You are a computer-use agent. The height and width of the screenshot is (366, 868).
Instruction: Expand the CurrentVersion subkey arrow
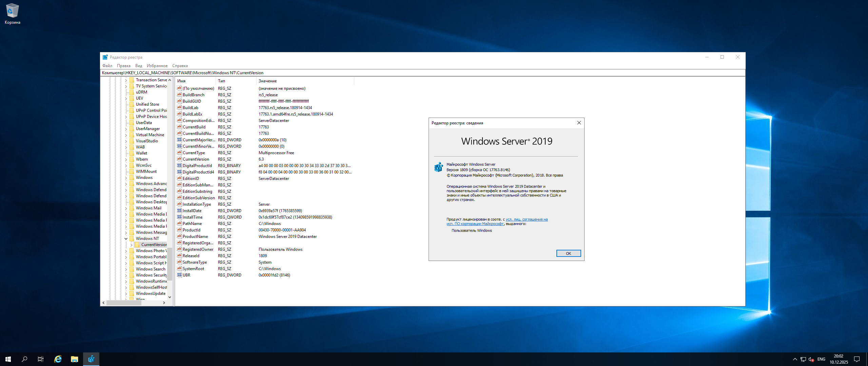click(131, 245)
